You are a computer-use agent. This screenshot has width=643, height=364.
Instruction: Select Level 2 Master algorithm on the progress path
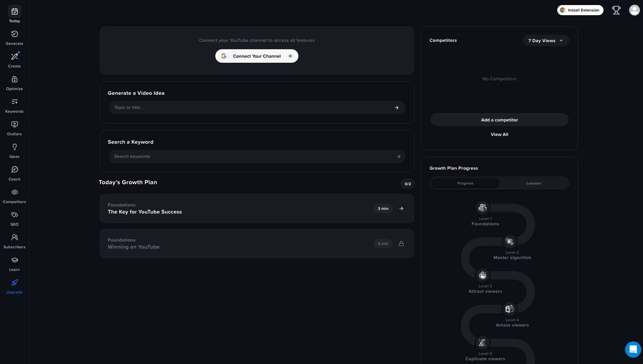coord(509,241)
